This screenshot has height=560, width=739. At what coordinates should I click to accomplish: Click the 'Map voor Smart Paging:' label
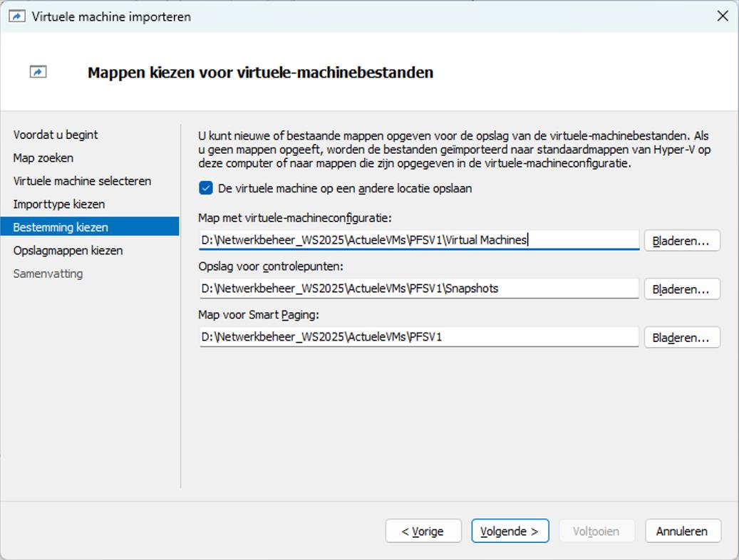259,315
